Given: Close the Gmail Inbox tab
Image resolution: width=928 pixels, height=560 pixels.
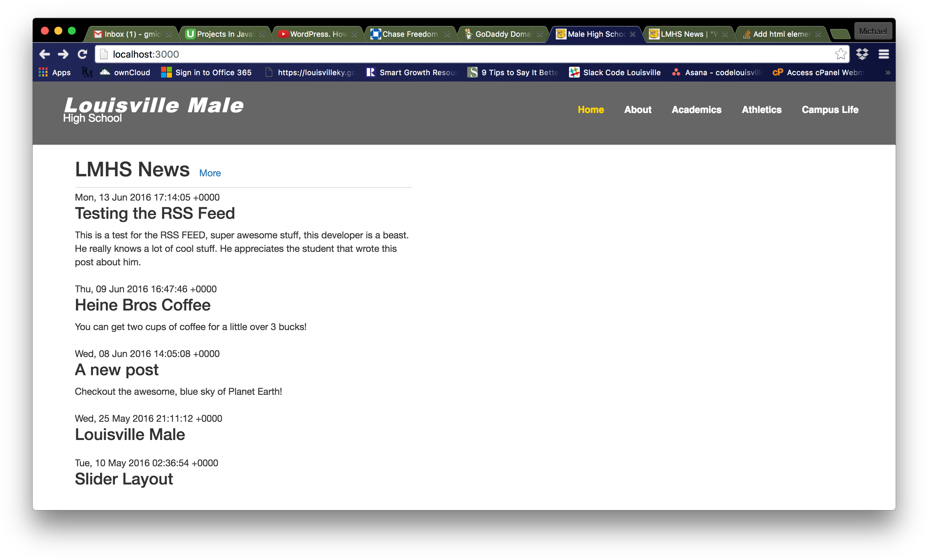Looking at the screenshot, I should 169,34.
